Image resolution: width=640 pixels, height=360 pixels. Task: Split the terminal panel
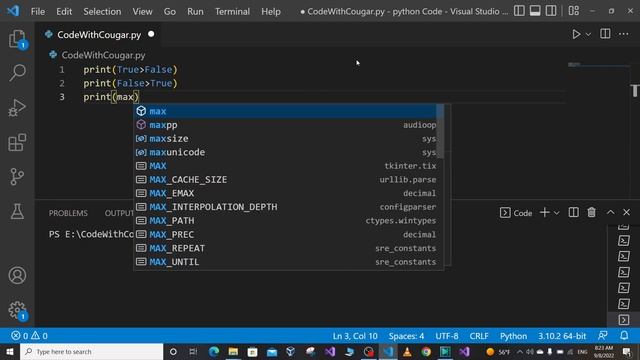pyautogui.click(x=573, y=212)
